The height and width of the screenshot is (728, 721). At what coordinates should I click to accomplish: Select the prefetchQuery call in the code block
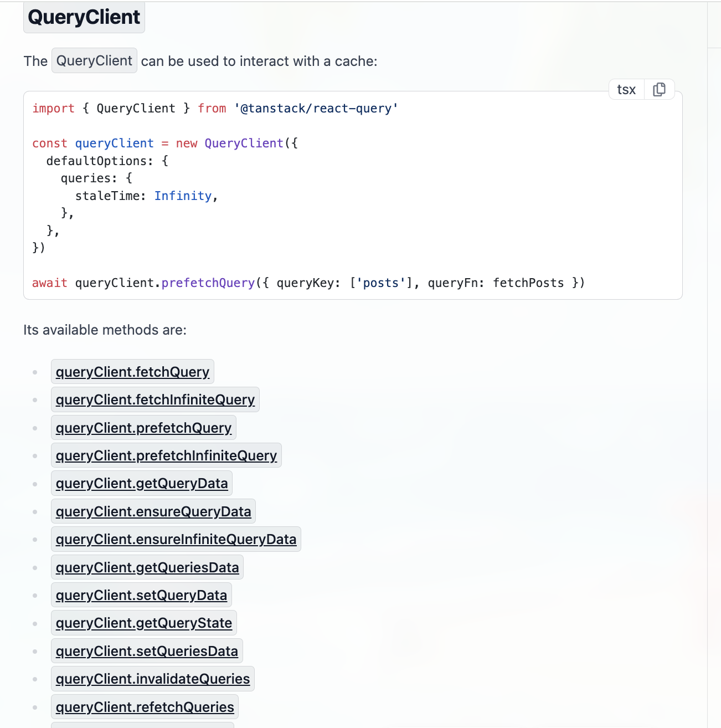tap(208, 283)
